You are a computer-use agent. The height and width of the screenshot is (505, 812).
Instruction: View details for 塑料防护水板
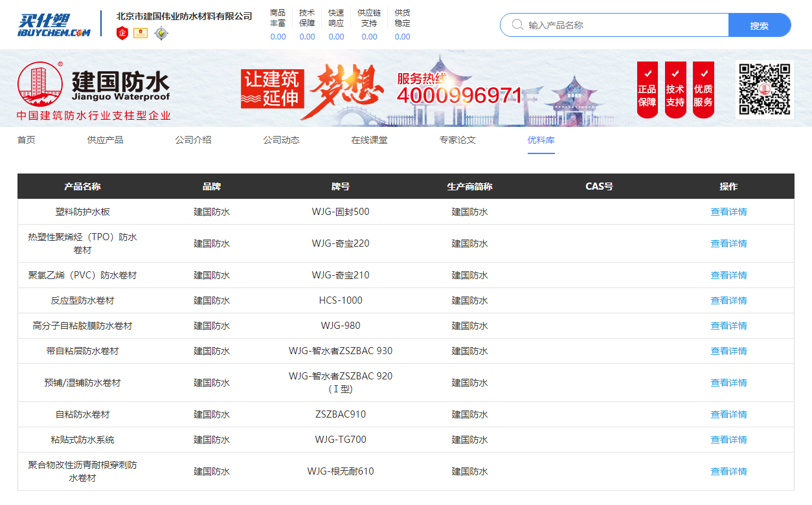click(x=728, y=212)
